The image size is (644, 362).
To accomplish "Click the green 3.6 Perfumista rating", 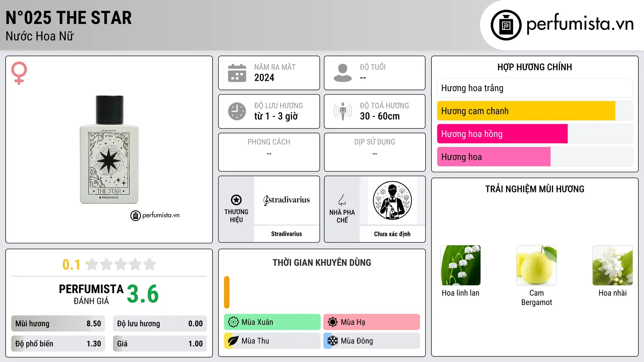I will coord(143,294).
